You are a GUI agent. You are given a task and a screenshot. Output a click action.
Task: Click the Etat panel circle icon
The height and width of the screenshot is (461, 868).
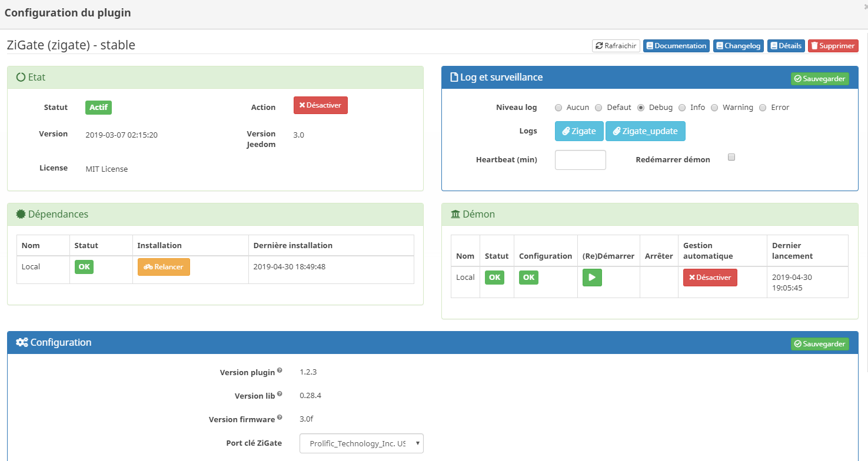[21, 77]
